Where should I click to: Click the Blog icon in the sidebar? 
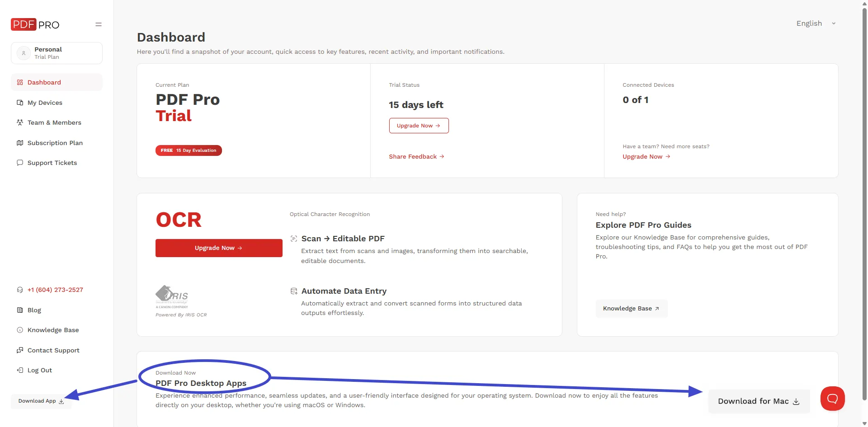click(20, 310)
